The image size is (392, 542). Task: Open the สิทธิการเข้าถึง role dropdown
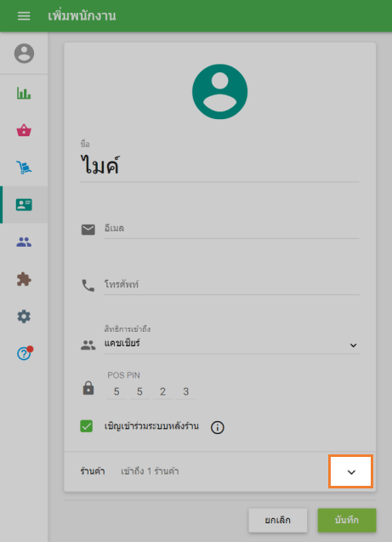pos(232,344)
